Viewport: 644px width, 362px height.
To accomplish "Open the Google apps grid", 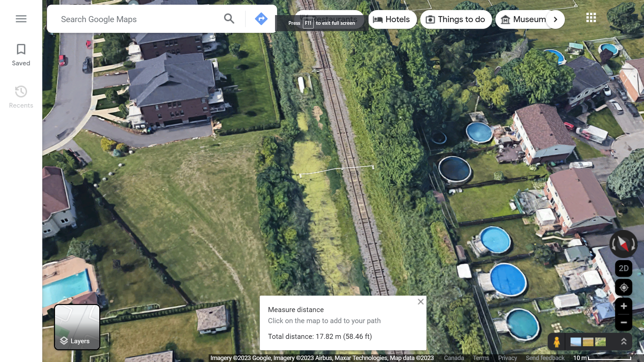I will (591, 18).
